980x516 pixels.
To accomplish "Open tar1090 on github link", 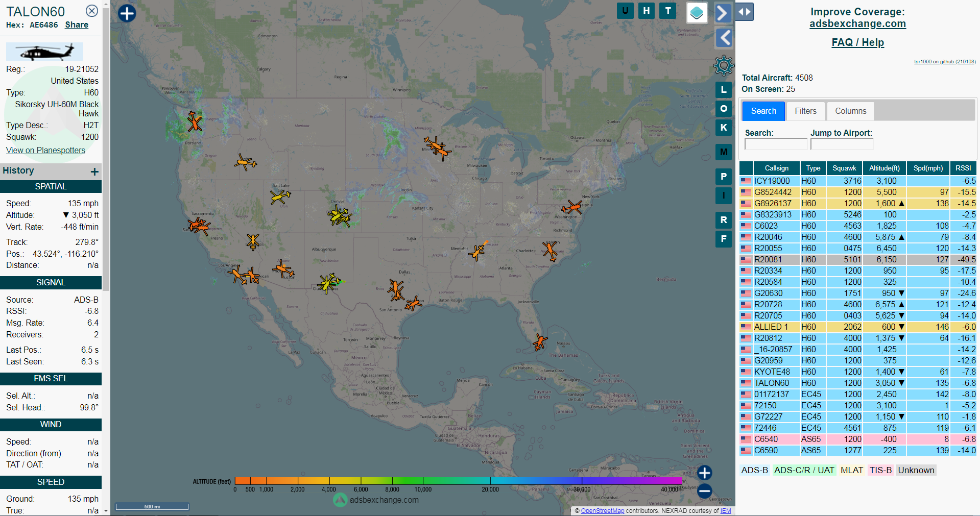I will click(945, 62).
